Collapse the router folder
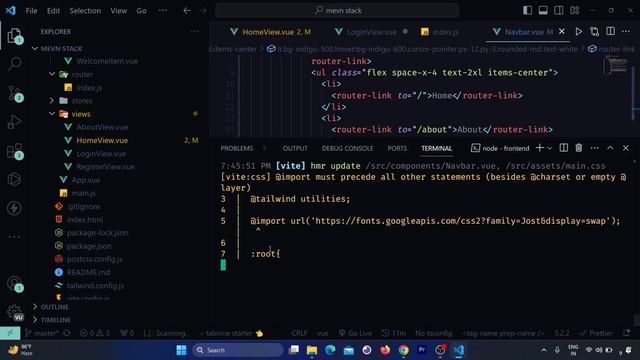The image size is (640, 360). point(52,74)
